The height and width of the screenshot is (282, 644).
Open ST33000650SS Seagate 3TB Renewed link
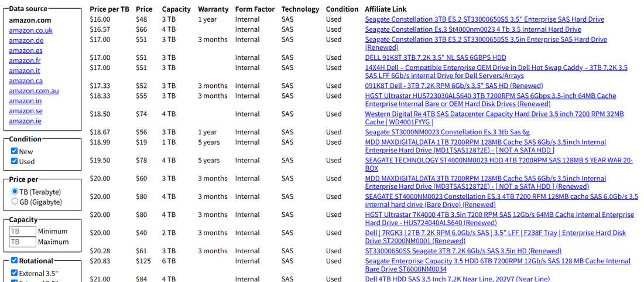[463, 251]
